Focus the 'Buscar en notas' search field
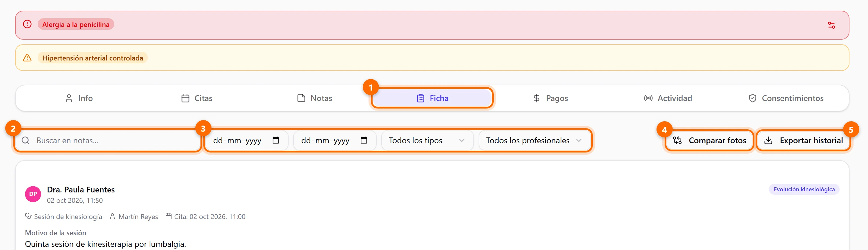Screen dimensions: 868x250 (x=108, y=141)
